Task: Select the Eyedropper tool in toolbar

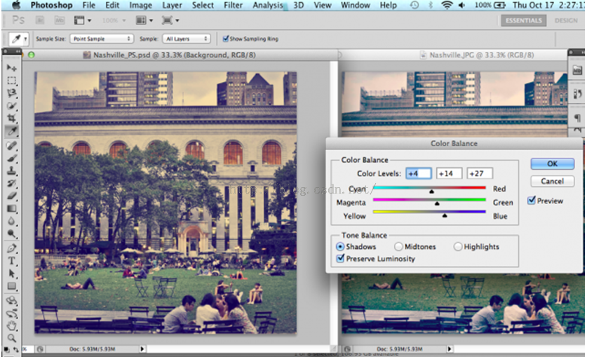Action: pyautogui.click(x=12, y=131)
